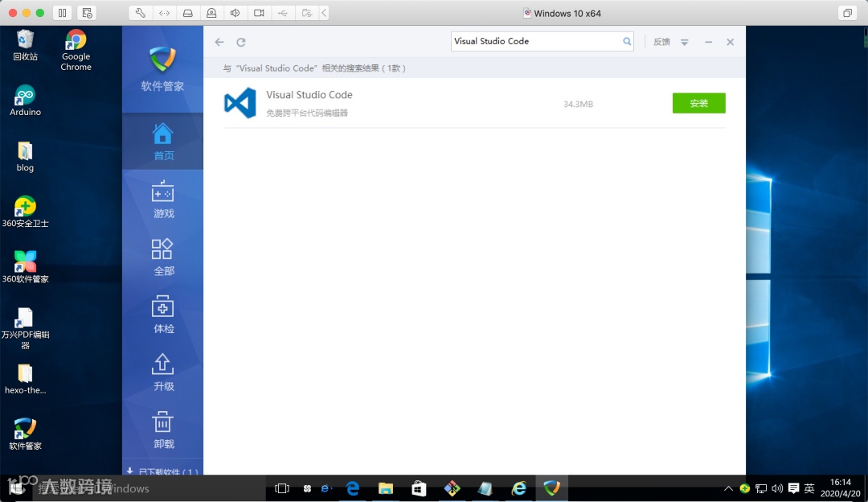
Task: Open the 首页 home tab in sidebar
Action: [x=162, y=142]
